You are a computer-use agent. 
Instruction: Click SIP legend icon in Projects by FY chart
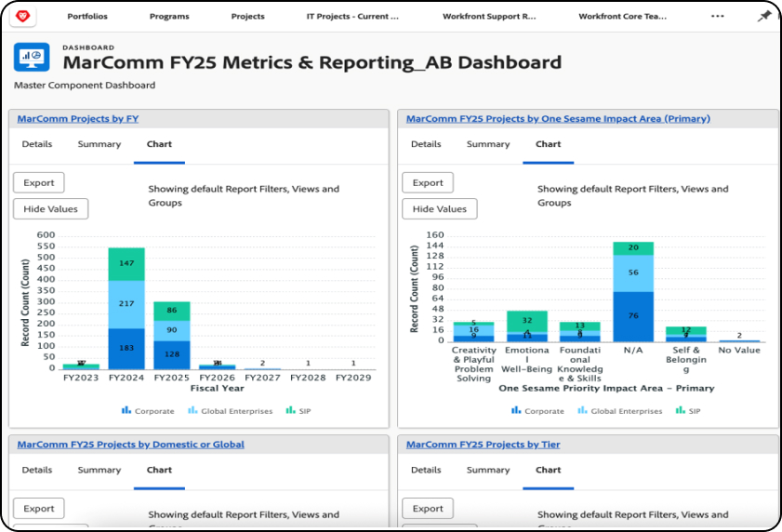point(290,410)
